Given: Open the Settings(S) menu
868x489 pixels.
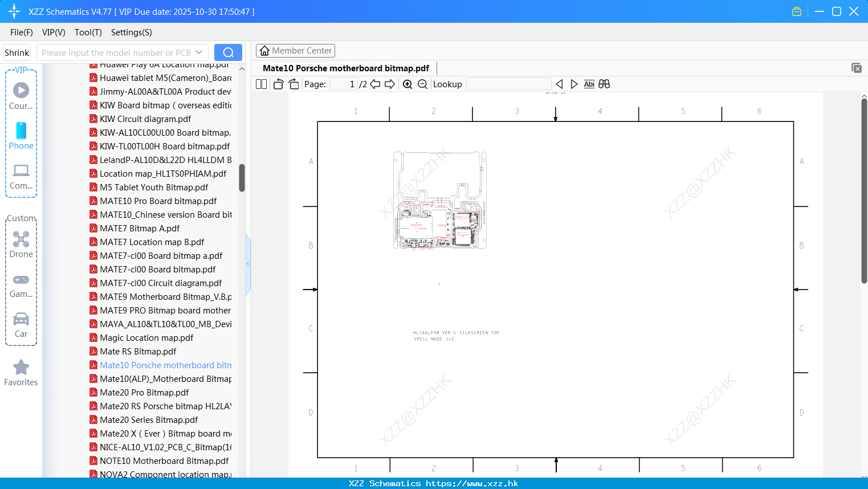Looking at the screenshot, I should 132,32.
